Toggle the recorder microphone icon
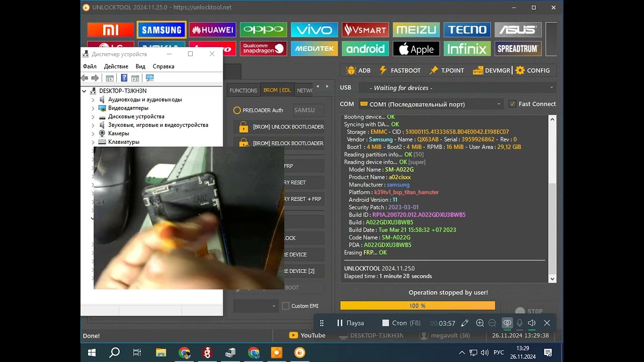This screenshot has height=362, width=644. (x=520, y=323)
